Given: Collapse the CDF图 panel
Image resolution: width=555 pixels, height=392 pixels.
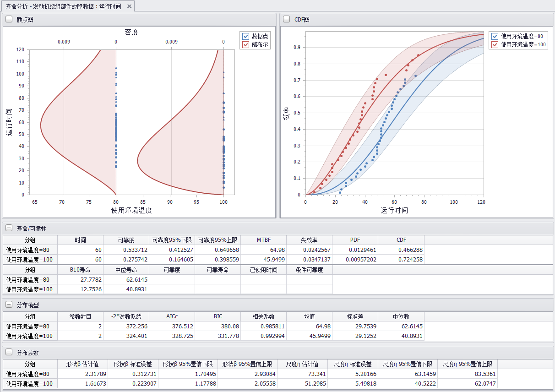Looking at the screenshot, I should coord(287,19).
